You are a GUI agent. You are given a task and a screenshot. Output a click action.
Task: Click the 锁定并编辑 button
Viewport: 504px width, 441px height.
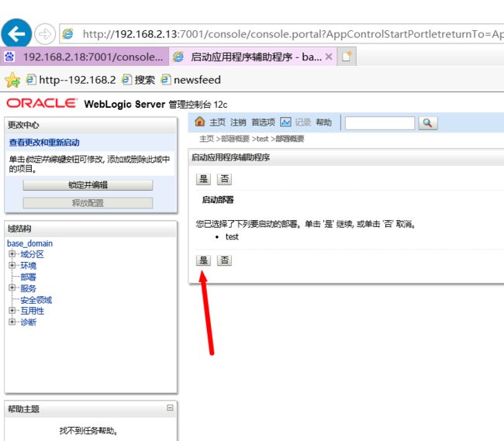tap(88, 185)
